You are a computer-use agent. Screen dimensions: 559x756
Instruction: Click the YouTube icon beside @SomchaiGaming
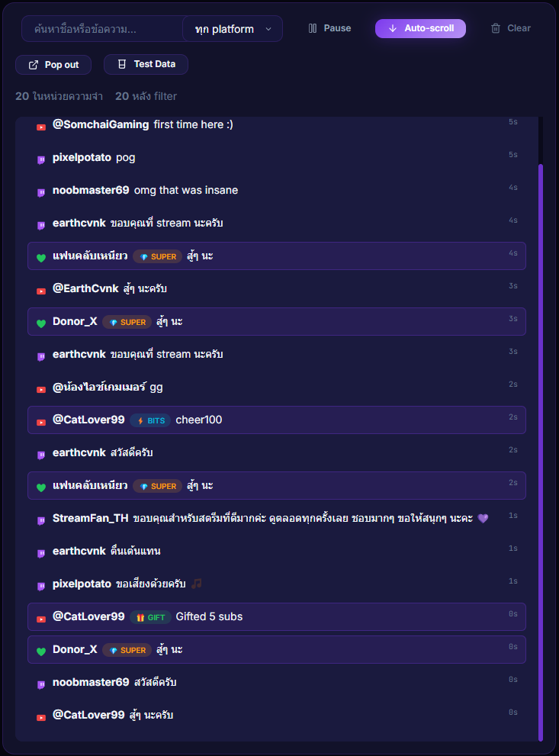[40, 127]
